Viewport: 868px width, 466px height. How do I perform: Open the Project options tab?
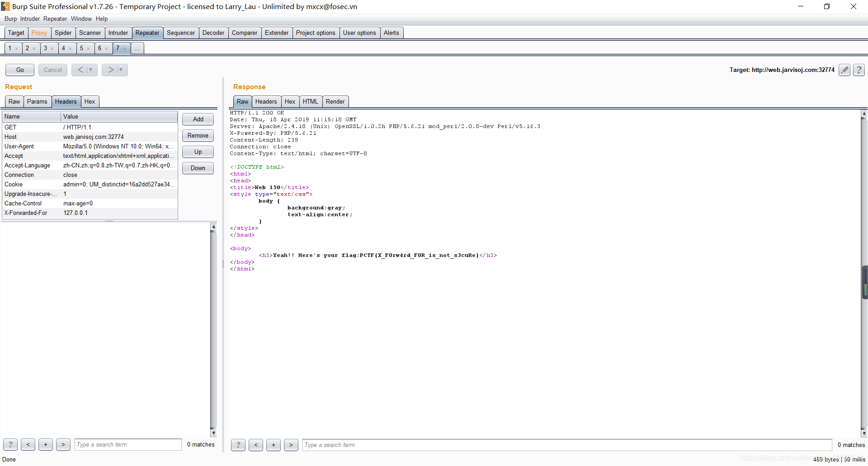[x=316, y=33]
